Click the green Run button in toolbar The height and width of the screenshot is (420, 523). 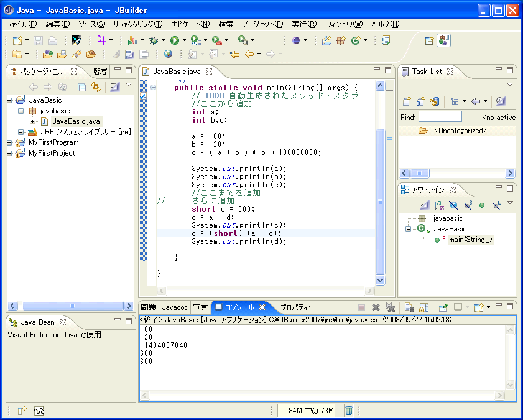click(x=175, y=40)
